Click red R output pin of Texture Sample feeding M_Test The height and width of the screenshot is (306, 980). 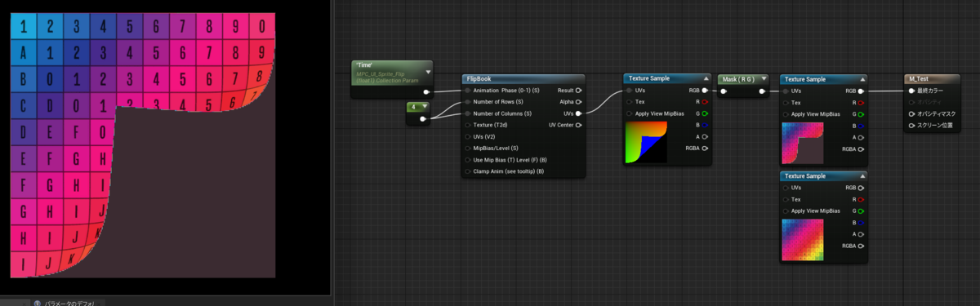click(x=861, y=103)
